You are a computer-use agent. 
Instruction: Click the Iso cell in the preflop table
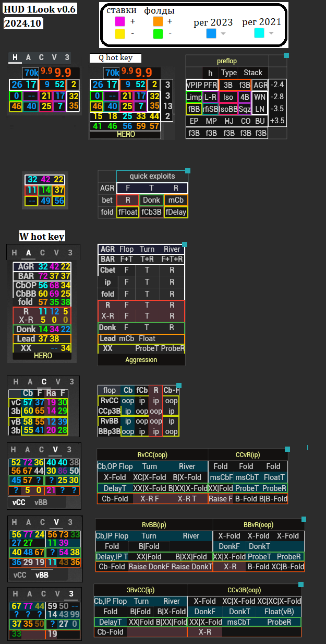(228, 97)
